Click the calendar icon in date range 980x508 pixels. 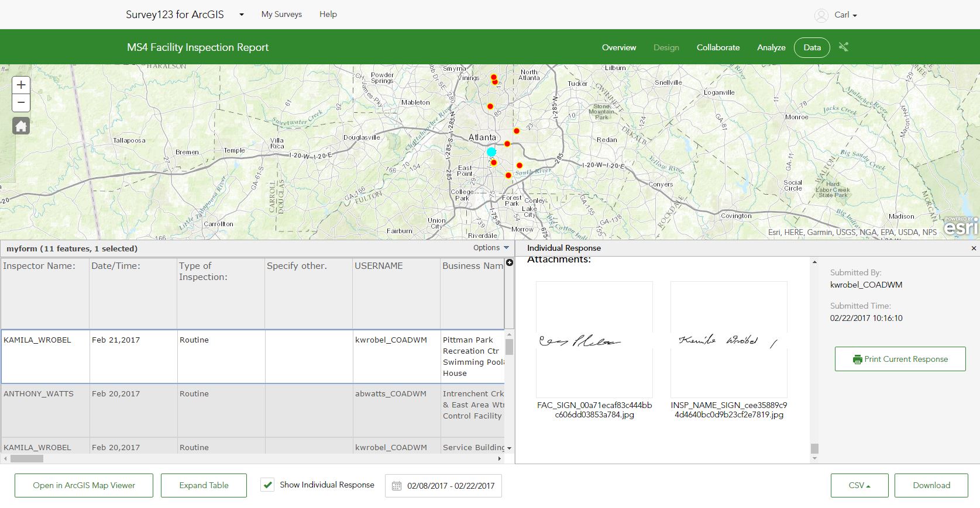pyautogui.click(x=397, y=486)
